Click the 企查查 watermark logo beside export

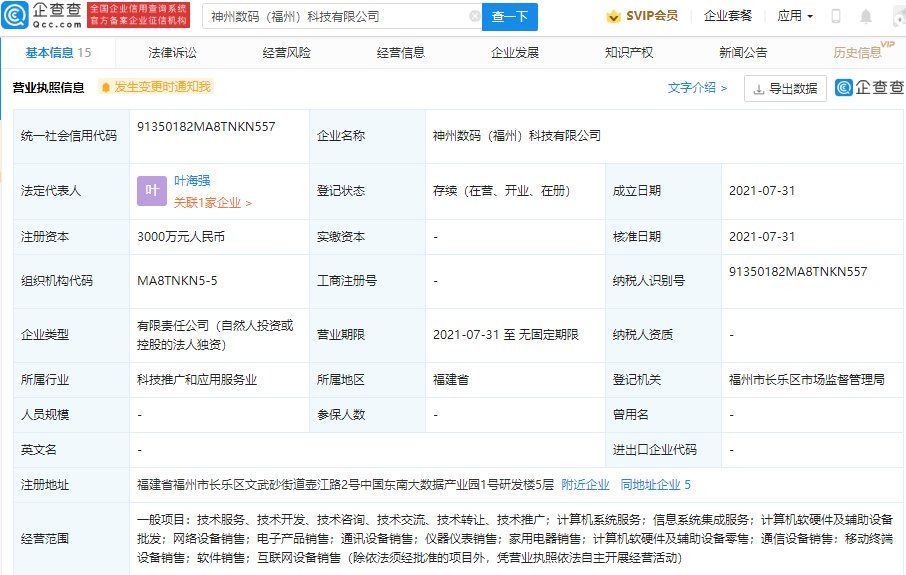(x=870, y=87)
